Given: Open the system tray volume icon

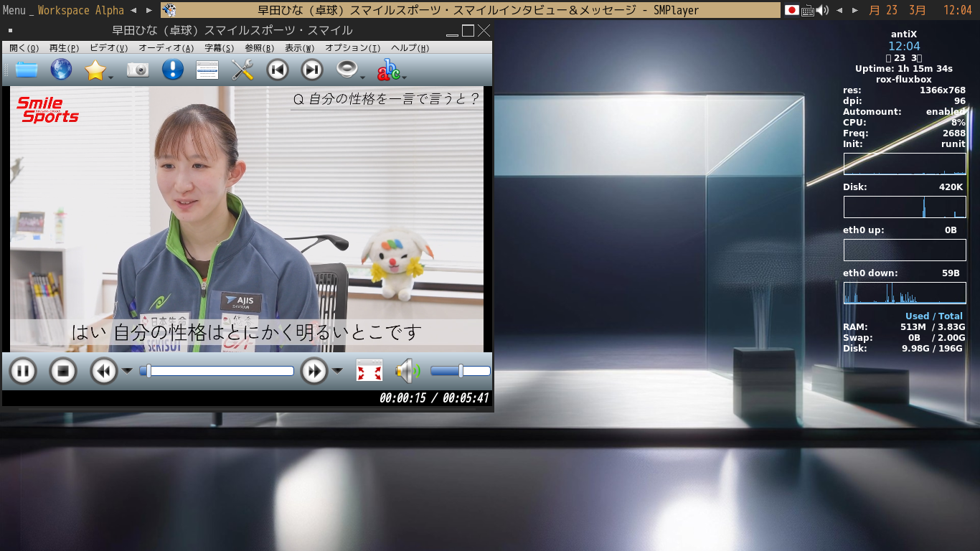Looking at the screenshot, I should pyautogui.click(x=822, y=10).
